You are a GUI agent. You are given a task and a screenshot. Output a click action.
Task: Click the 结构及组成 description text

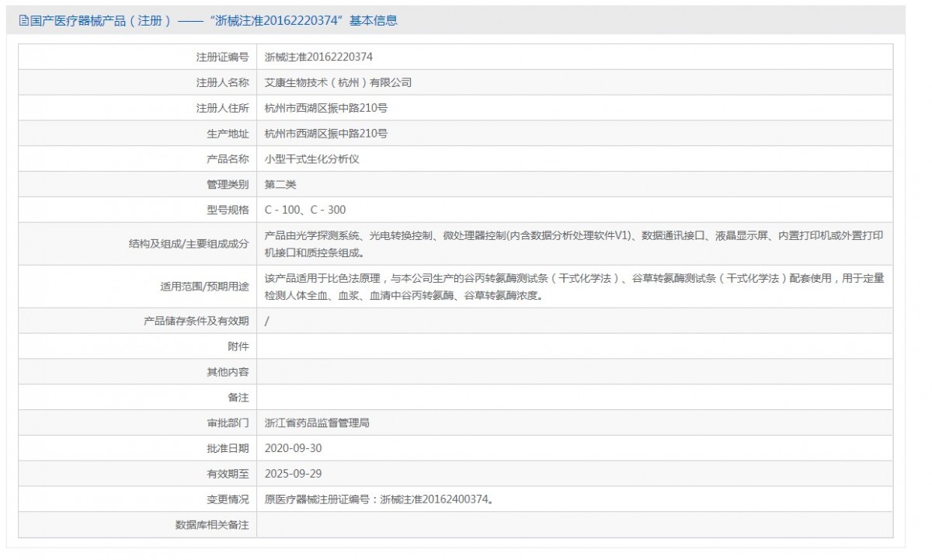(573, 244)
